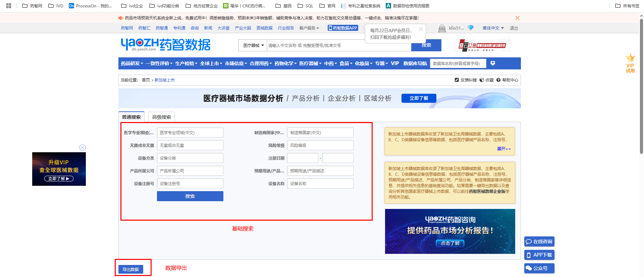This screenshot has height=277, width=644.
Task: Click the 药智咨询 report advertisement
Action: click(x=450, y=231)
